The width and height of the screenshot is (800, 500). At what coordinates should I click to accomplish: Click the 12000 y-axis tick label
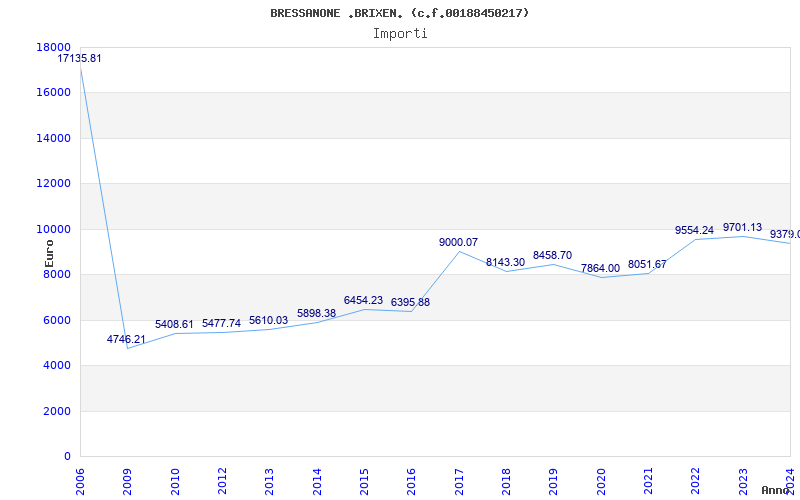click(54, 184)
